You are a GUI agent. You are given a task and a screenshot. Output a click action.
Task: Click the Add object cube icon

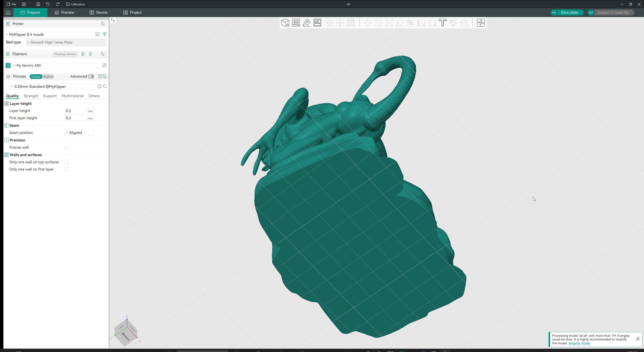[x=285, y=23]
